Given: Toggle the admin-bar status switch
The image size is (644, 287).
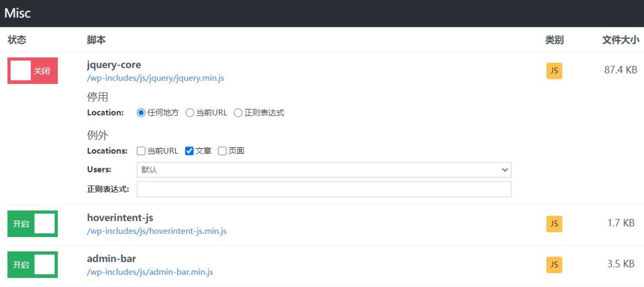Looking at the screenshot, I should pyautogui.click(x=32, y=264).
